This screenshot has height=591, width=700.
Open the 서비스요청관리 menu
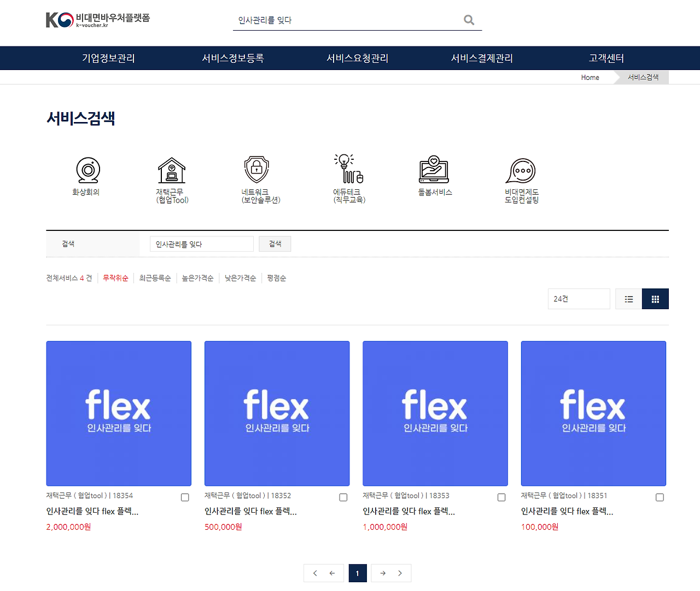(358, 58)
